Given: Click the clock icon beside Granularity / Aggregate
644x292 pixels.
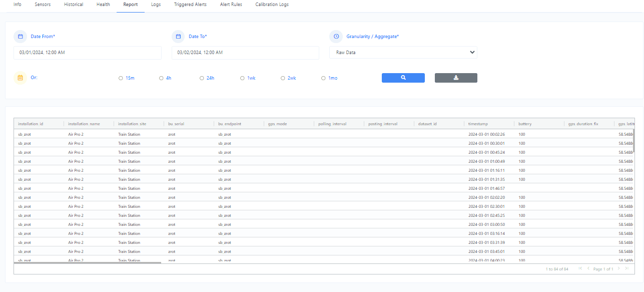Looking at the screenshot, I should tap(336, 37).
